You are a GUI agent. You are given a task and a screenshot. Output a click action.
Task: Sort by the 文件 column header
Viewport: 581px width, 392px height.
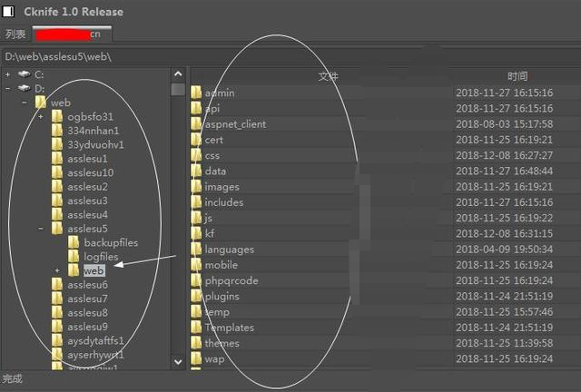pyautogui.click(x=327, y=76)
